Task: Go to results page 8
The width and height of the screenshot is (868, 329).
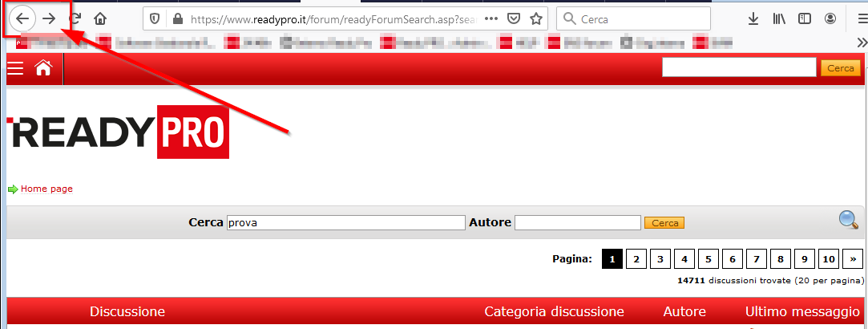Action: pyautogui.click(x=780, y=258)
